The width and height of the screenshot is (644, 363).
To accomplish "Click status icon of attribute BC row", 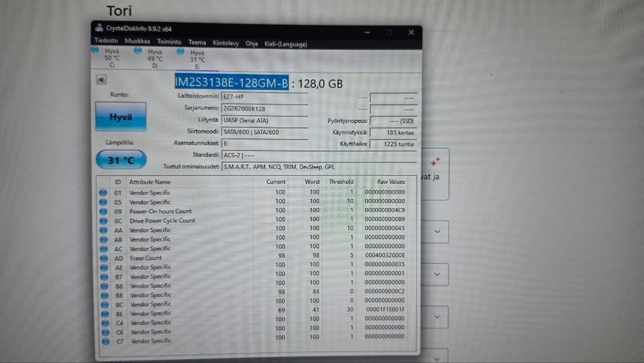I will click(x=105, y=305).
